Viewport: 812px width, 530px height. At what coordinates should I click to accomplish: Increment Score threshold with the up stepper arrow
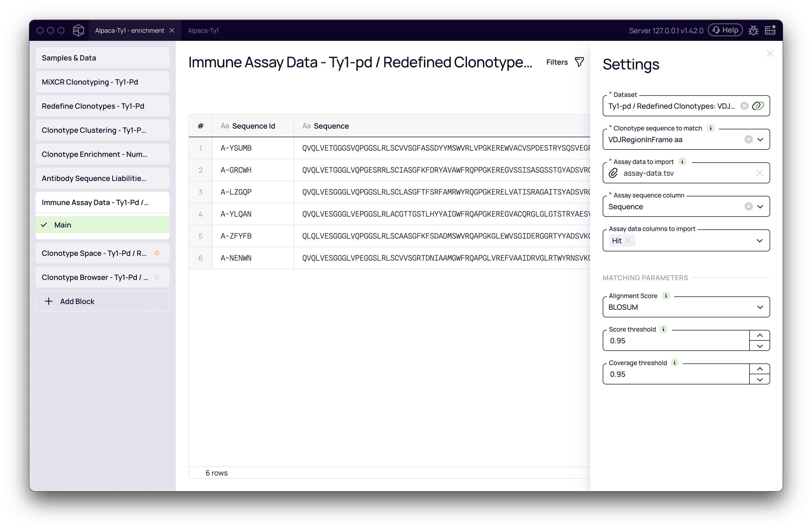pyautogui.click(x=760, y=335)
